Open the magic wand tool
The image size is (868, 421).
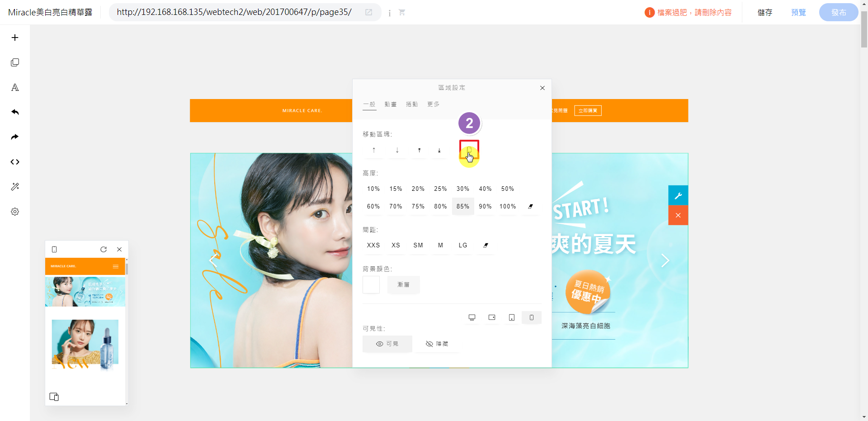[x=15, y=187]
